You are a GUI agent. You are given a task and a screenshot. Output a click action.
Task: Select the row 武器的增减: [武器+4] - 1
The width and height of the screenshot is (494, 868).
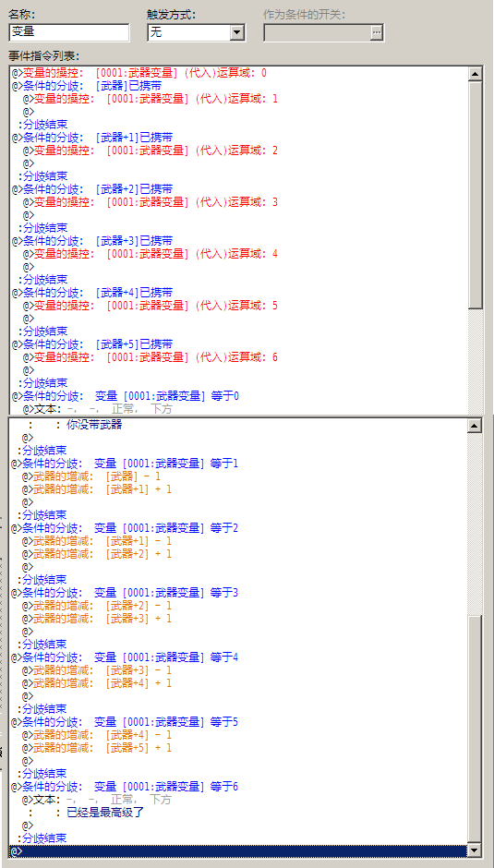point(239,735)
